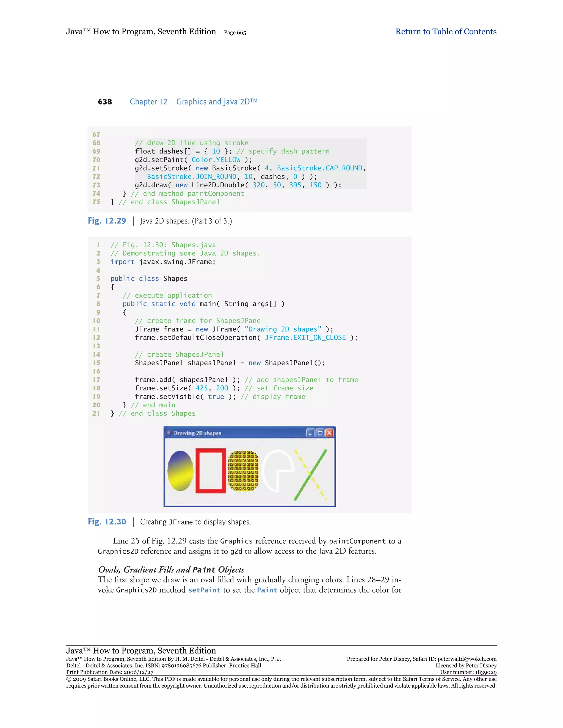This screenshot has height=728, width=563.
Task: Maximize the Drawing 2D shapes window
Action: click(x=320, y=433)
